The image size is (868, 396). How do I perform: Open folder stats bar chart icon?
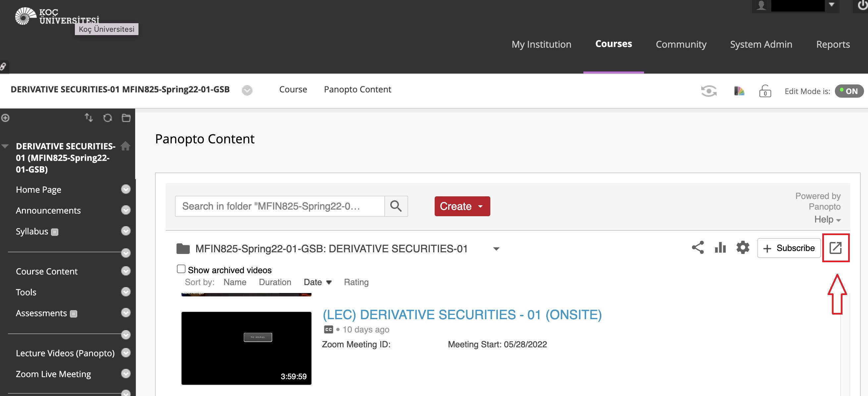click(720, 248)
